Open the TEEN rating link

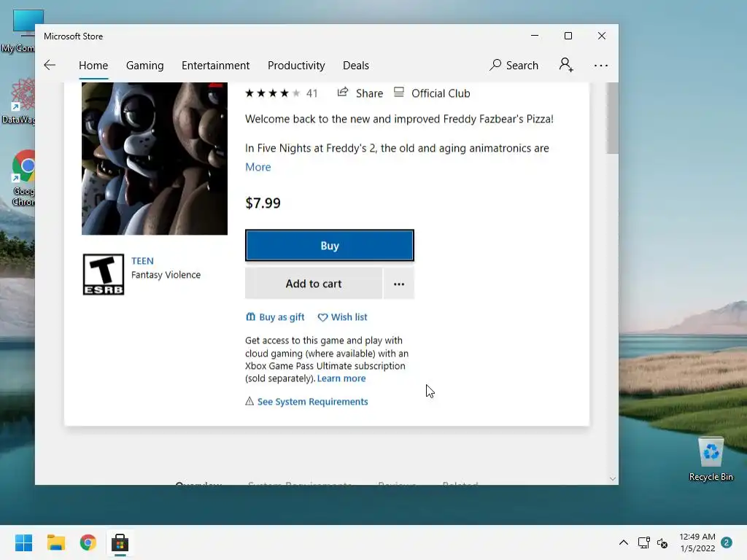[x=142, y=261]
